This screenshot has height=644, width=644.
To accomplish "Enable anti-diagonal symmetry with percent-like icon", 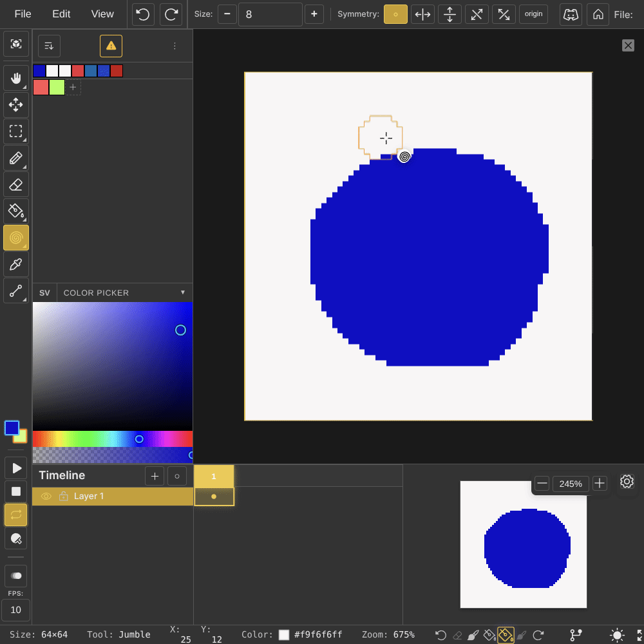I will pos(504,14).
